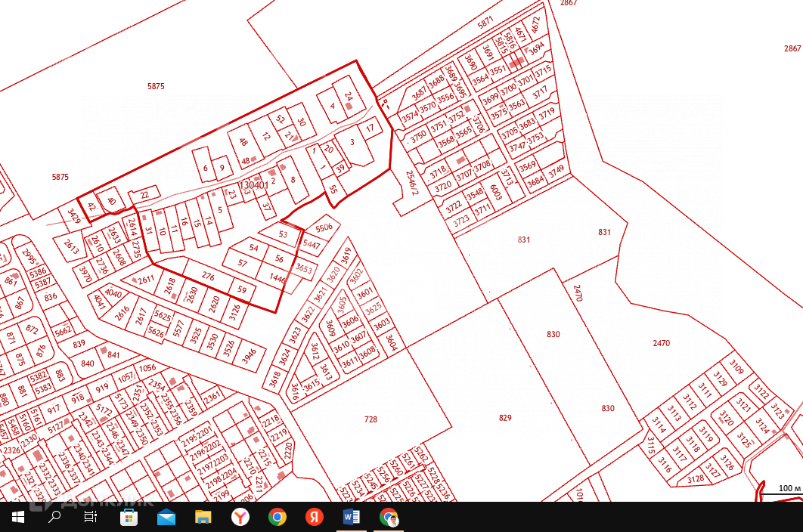Select parcel 17 near parcel 3

click(x=370, y=128)
